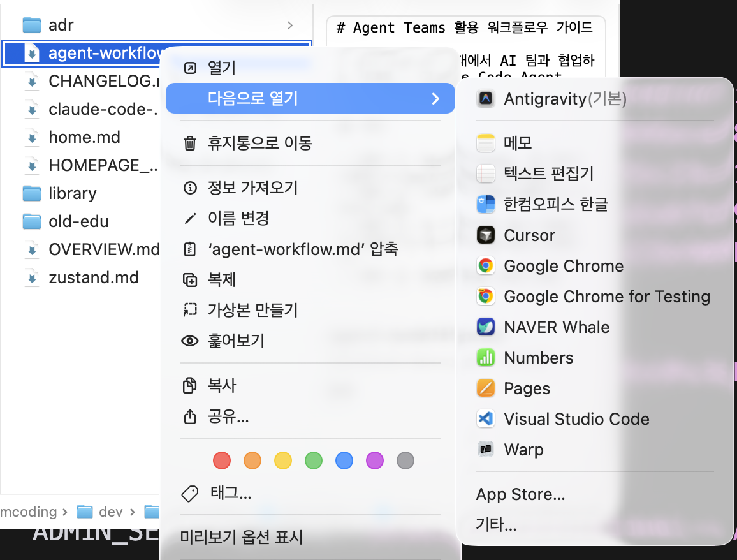Click the Cursor app icon
The height and width of the screenshot is (560, 737).
pos(486,235)
